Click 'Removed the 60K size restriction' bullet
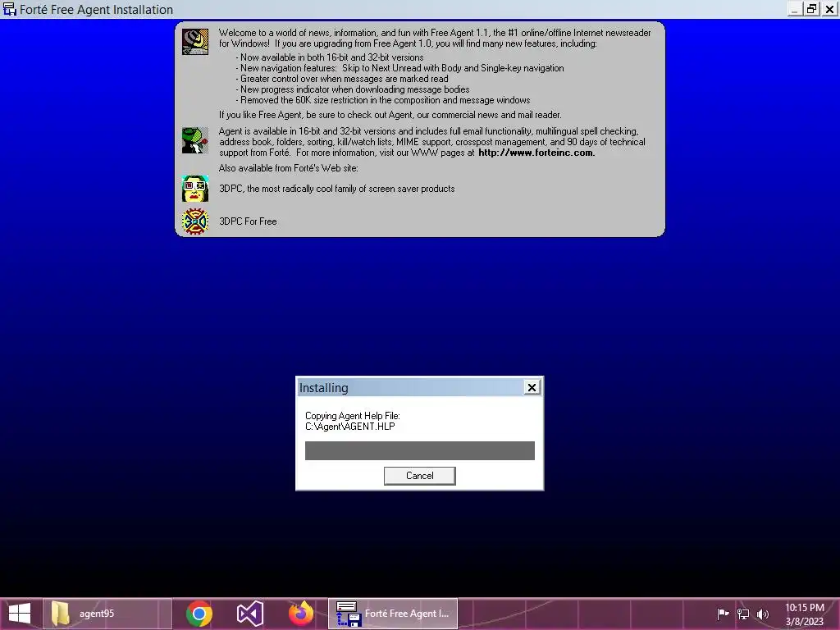The image size is (840, 630). click(383, 100)
